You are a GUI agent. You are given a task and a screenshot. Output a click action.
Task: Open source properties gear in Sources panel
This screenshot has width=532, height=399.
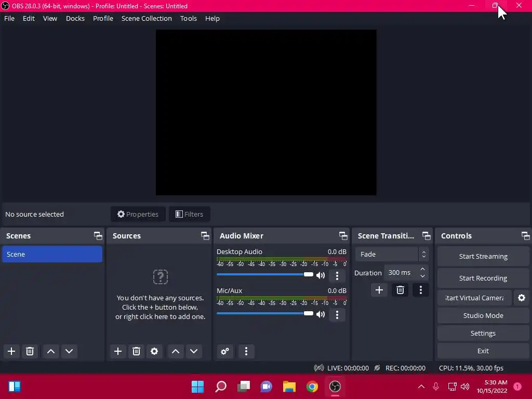(154, 351)
